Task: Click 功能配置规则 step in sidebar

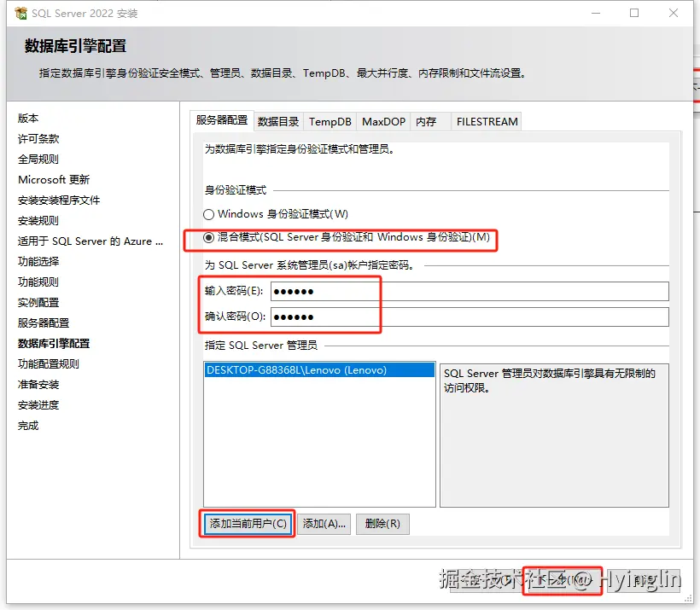Action: click(49, 364)
